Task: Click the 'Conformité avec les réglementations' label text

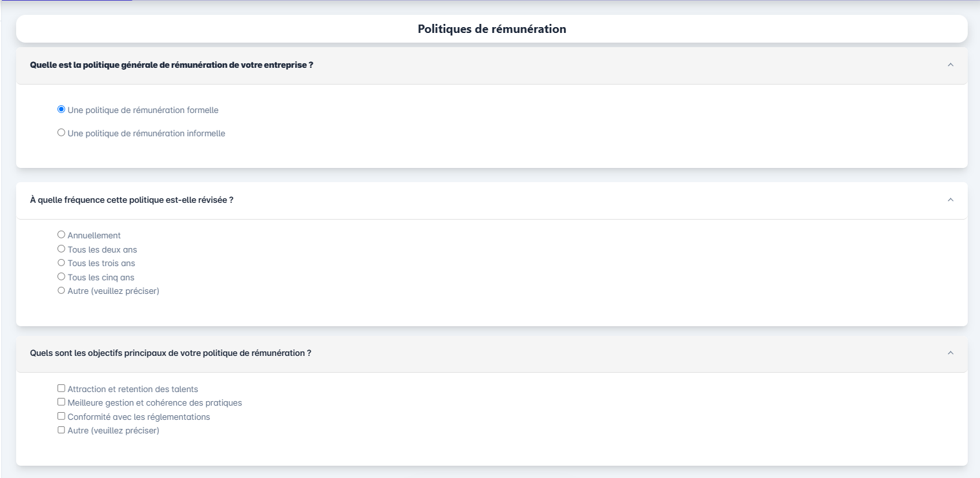Action: coord(138,417)
